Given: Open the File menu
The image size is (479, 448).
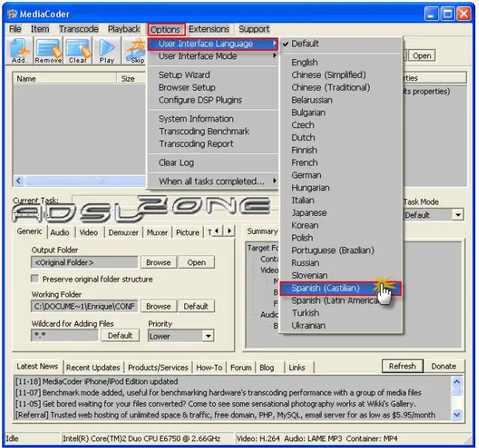Looking at the screenshot, I should click(x=15, y=29).
